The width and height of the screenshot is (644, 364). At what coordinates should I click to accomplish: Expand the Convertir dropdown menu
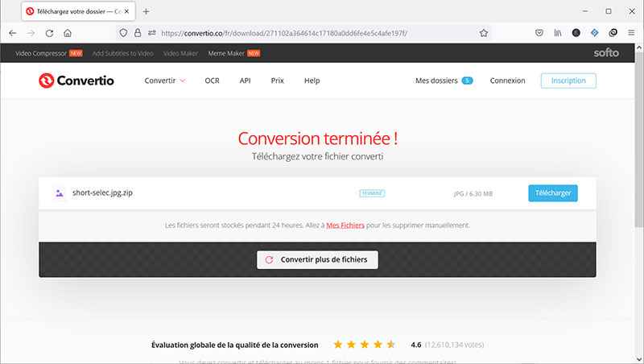coord(165,81)
